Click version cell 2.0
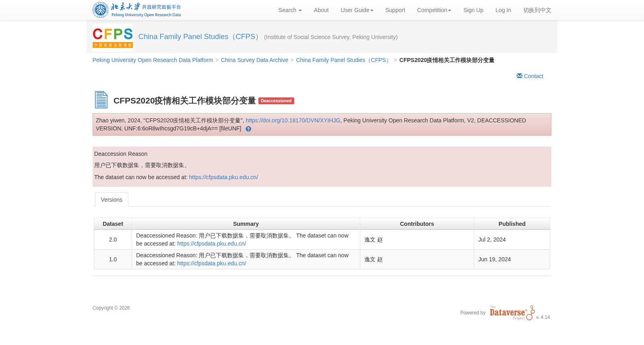The image size is (644, 345). (x=113, y=240)
